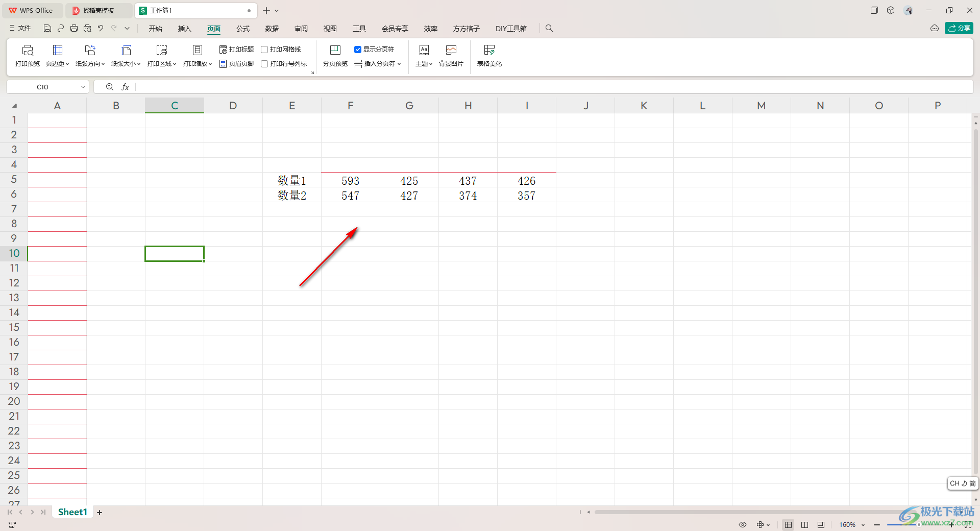Click the fx insert function icon

pyautogui.click(x=125, y=87)
